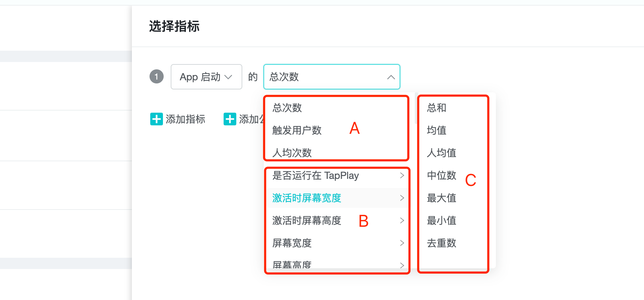This screenshot has width=644, height=300.
Task: Click the 添加指标 button label
Action: click(x=186, y=119)
